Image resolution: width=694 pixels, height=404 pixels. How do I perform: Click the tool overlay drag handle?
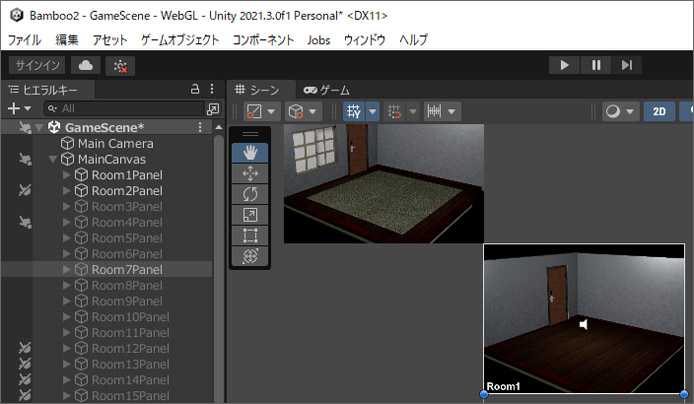tap(250, 134)
